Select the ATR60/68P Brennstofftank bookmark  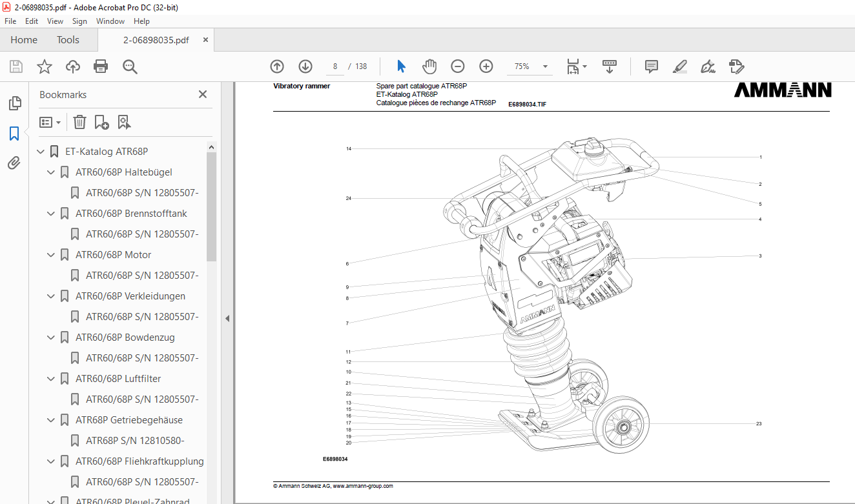click(x=132, y=214)
